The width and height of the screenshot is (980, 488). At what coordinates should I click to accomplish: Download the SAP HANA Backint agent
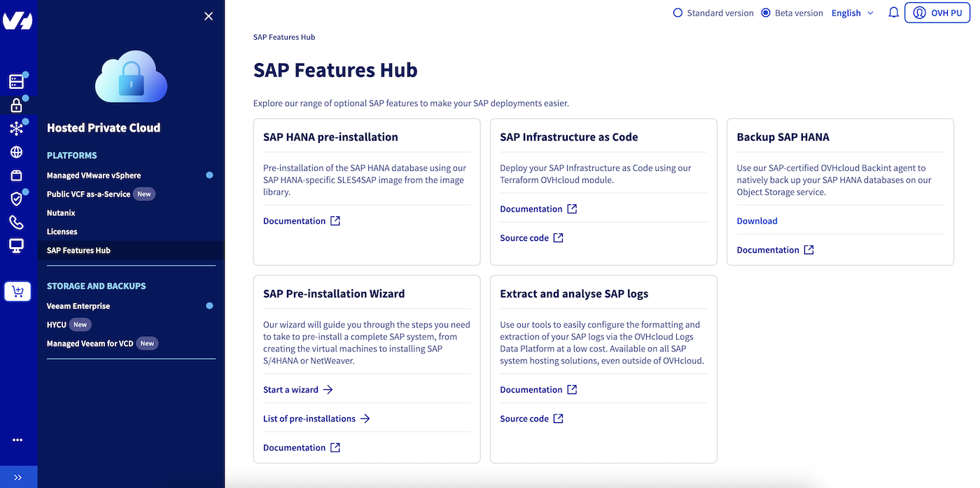point(757,221)
